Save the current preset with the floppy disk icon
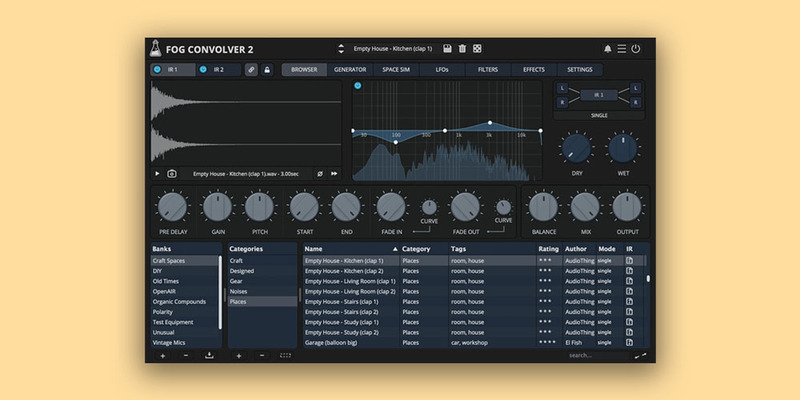800x400 pixels. click(x=447, y=48)
